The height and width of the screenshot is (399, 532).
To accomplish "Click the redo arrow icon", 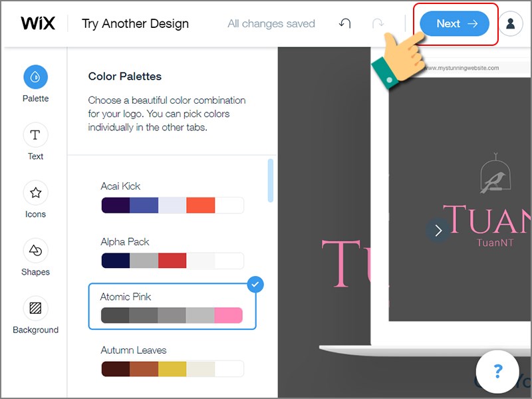I will click(x=378, y=24).
